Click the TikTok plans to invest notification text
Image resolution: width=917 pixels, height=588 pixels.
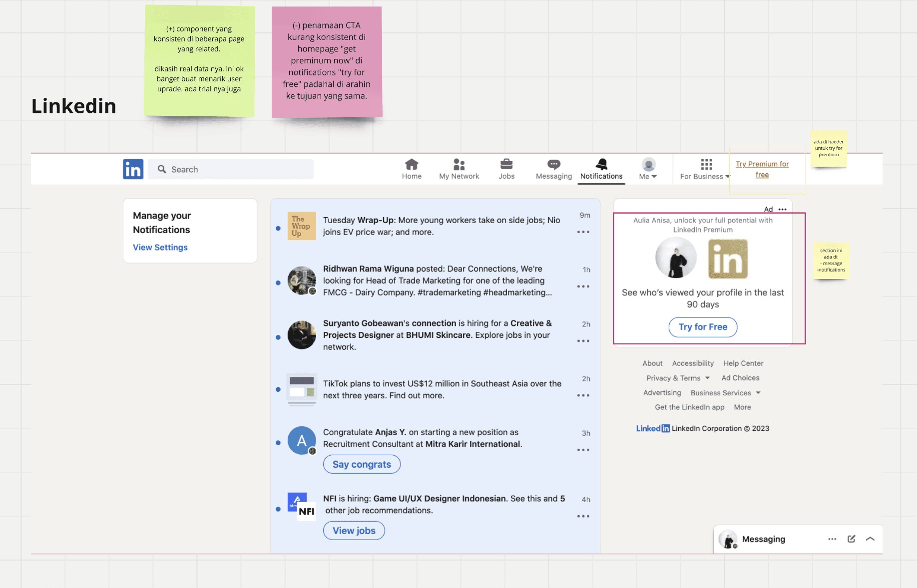pos(442,389)
